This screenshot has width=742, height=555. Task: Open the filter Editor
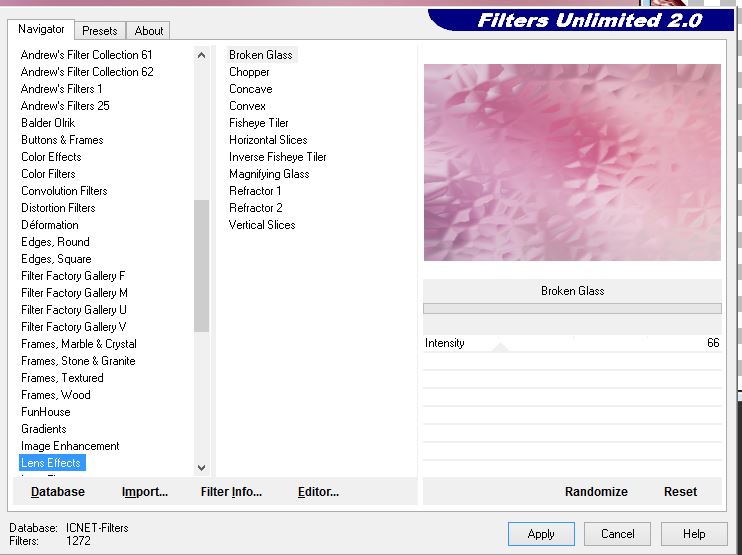click(x=318, y=492)
